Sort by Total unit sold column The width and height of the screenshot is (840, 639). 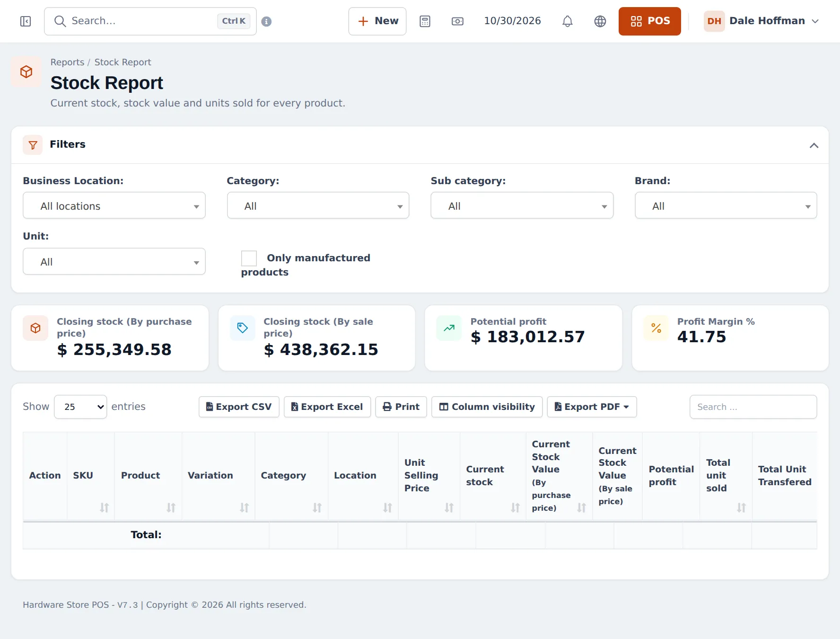pyautogui.click(x=726, y=476)
